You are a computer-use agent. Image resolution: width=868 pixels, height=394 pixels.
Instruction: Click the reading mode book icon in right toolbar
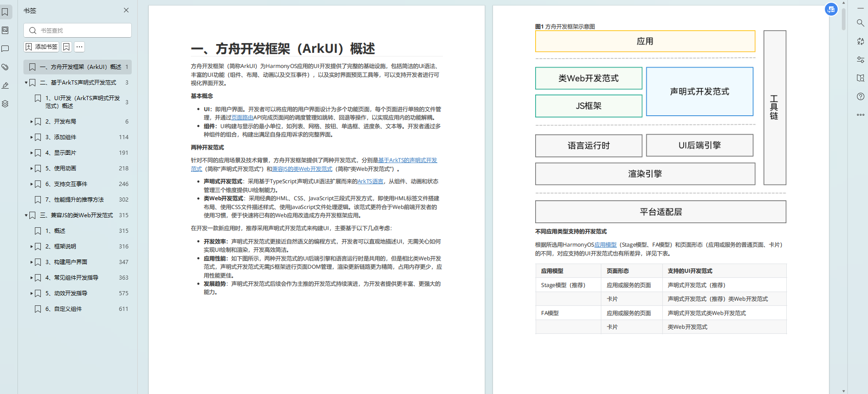click(861, 78)
